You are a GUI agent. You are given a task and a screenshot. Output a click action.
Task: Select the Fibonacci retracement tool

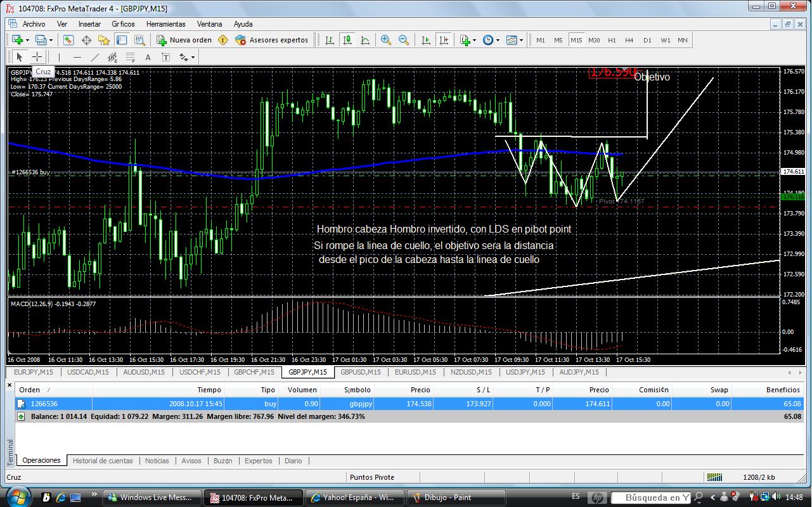pos(130,57)
